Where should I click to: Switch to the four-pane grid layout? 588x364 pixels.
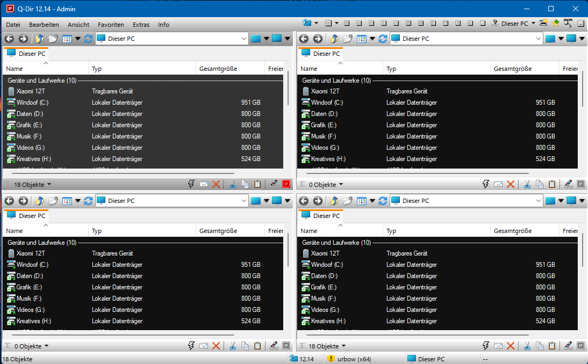pos(327,23)
